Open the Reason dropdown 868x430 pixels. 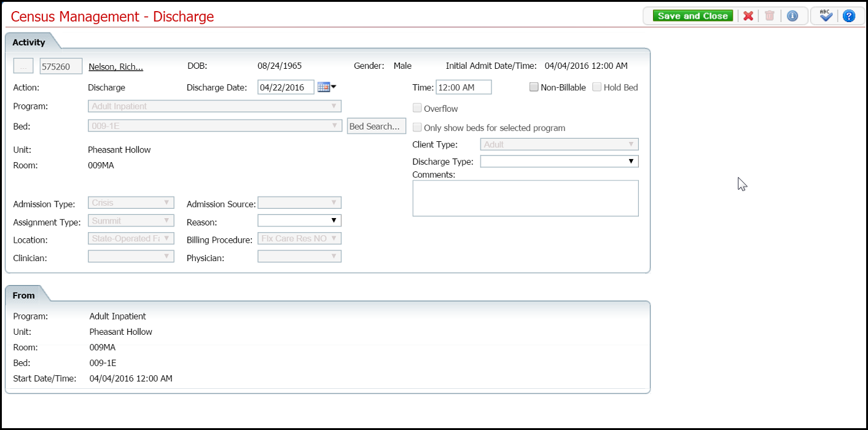pyautogui.click(x=299, y=221)
